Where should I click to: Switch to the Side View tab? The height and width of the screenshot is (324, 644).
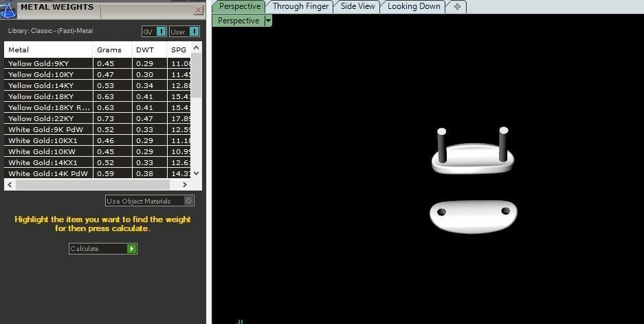[x=357, y=6]
